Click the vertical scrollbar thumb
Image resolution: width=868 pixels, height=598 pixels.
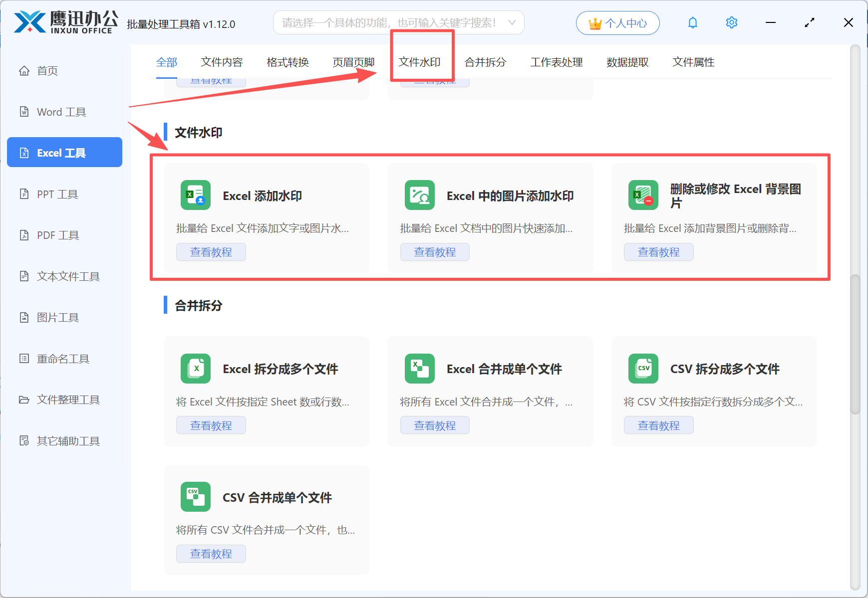click(x=855, y=344)
